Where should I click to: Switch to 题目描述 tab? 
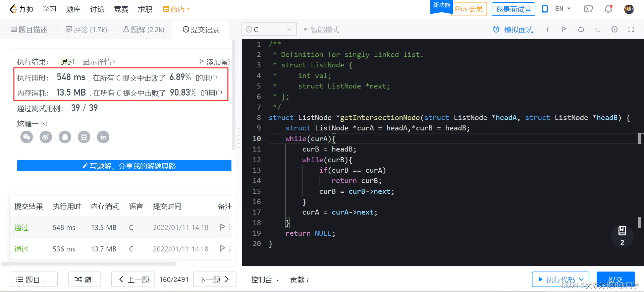[x=29, y=30]
